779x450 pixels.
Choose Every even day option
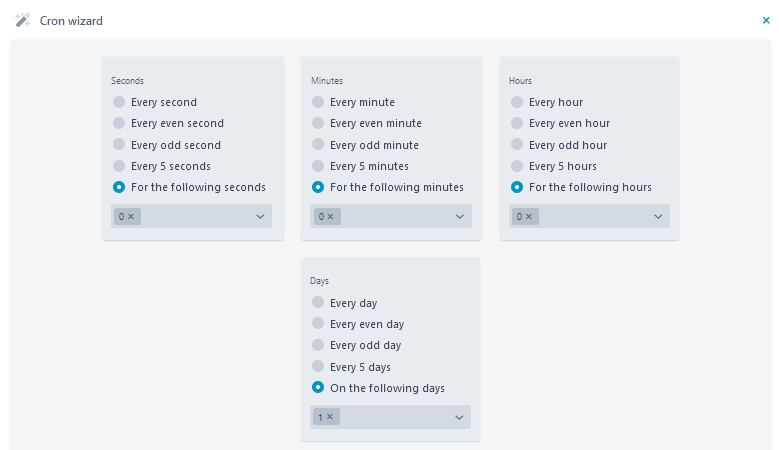click(318, 323)
